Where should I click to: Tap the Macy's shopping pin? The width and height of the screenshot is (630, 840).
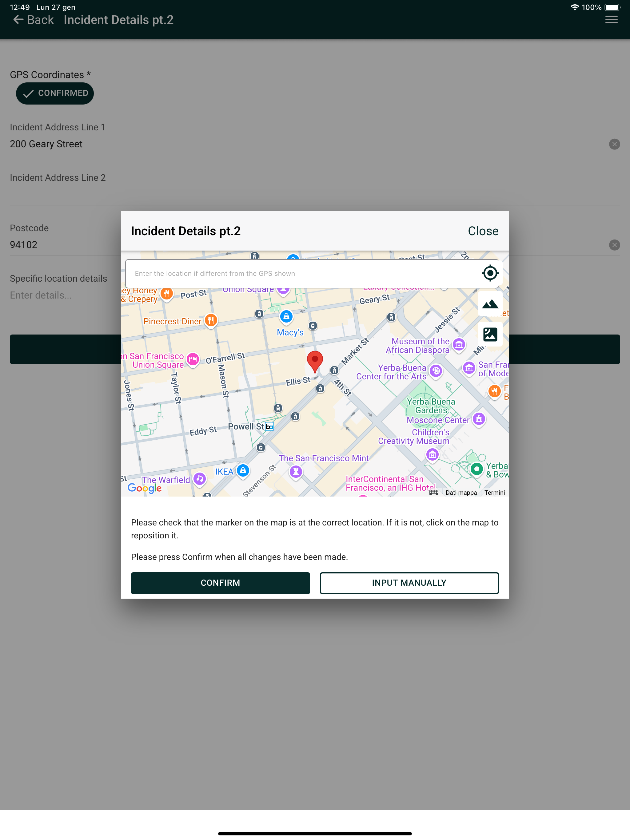(x=286, y=316)
